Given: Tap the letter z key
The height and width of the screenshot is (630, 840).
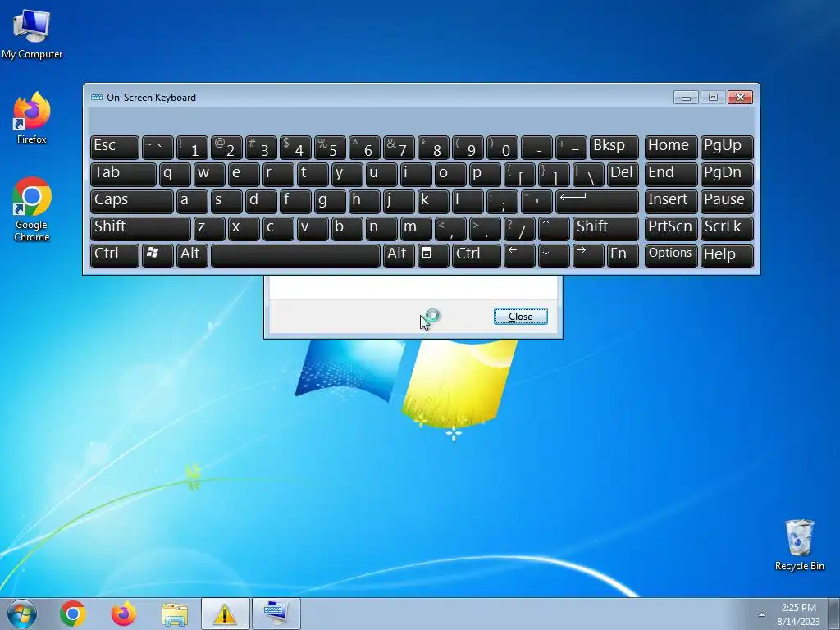Looking at the screenshot, I should [x=209, y=229].
